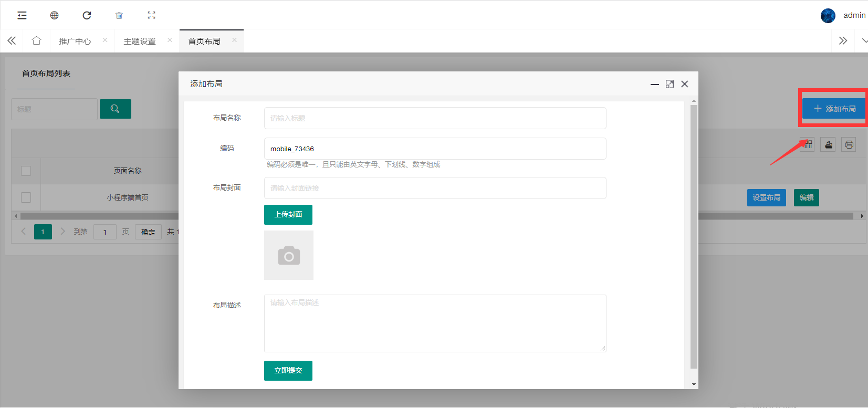
Task: Toggle fullscreen with expand icon
Action: (x=152, y=15)
